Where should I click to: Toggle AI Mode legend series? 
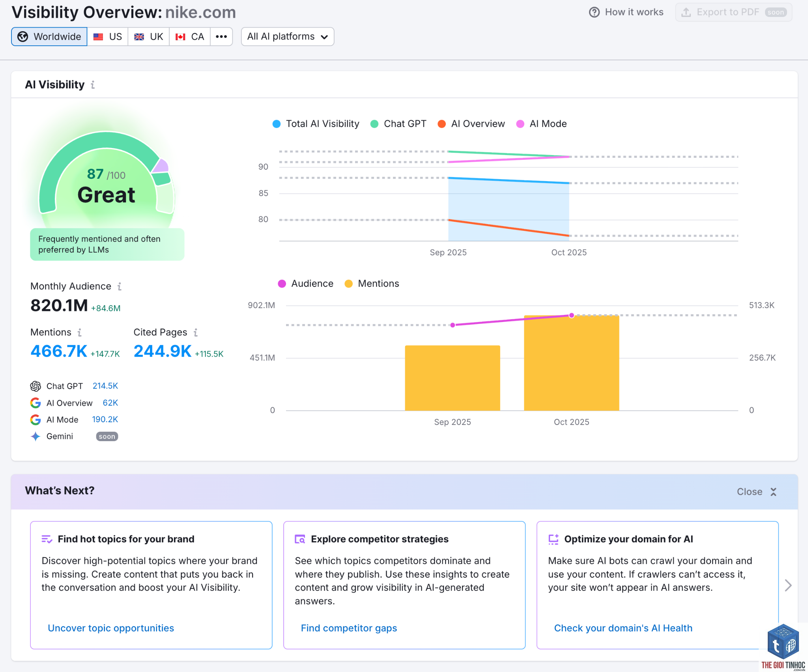(x=542, y=124)
